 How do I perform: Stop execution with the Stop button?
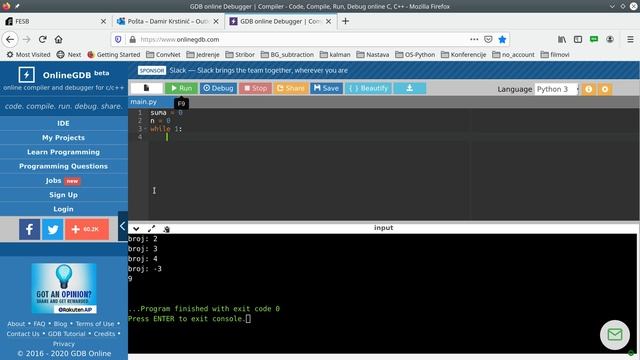coord(255,88)
